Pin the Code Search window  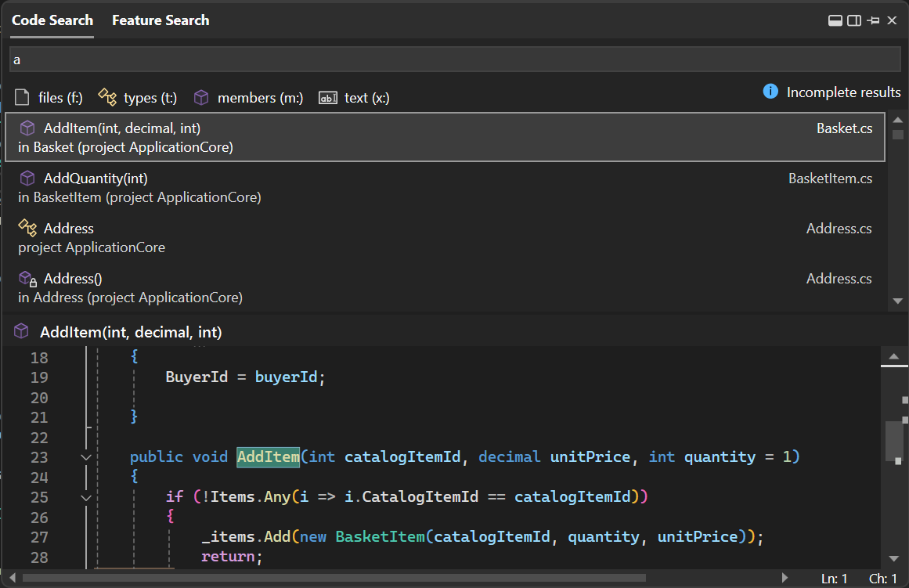coord(873,21)
